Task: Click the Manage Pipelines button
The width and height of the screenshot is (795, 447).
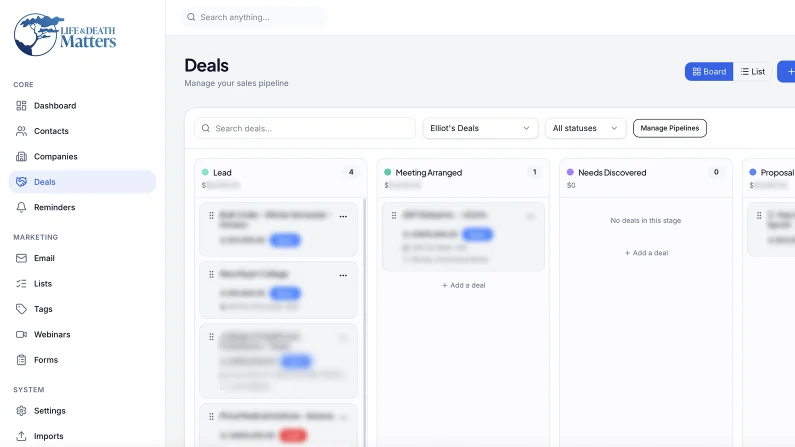Action: [x=670, y=128]
